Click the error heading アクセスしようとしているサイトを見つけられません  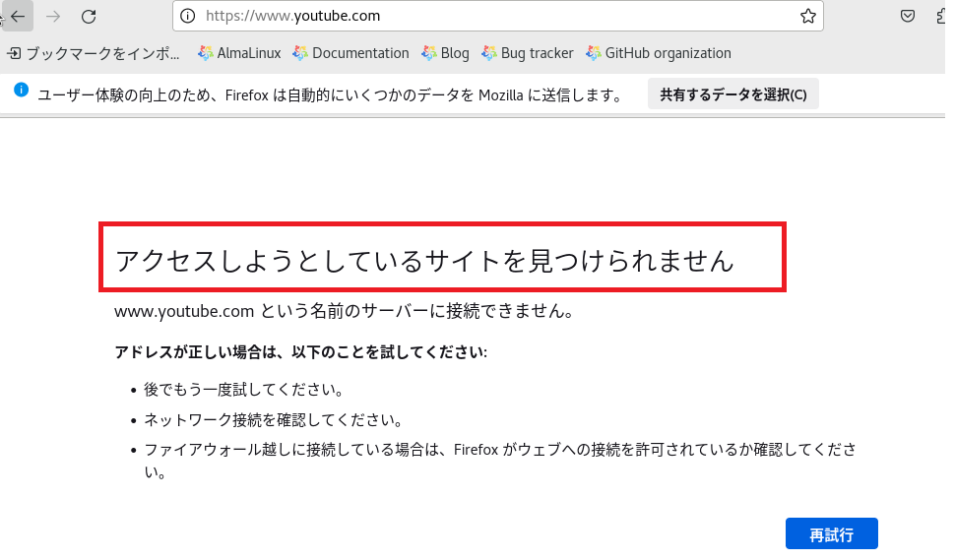424,260
